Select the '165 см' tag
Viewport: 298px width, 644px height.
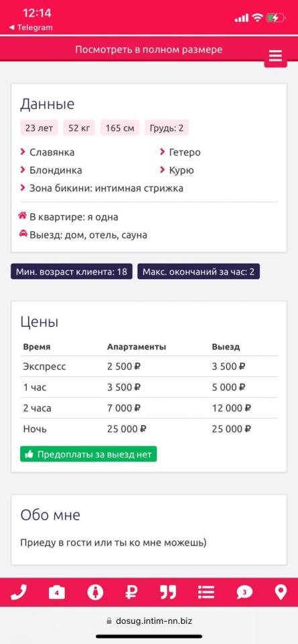pyautogui.click(x=120, y=127)
